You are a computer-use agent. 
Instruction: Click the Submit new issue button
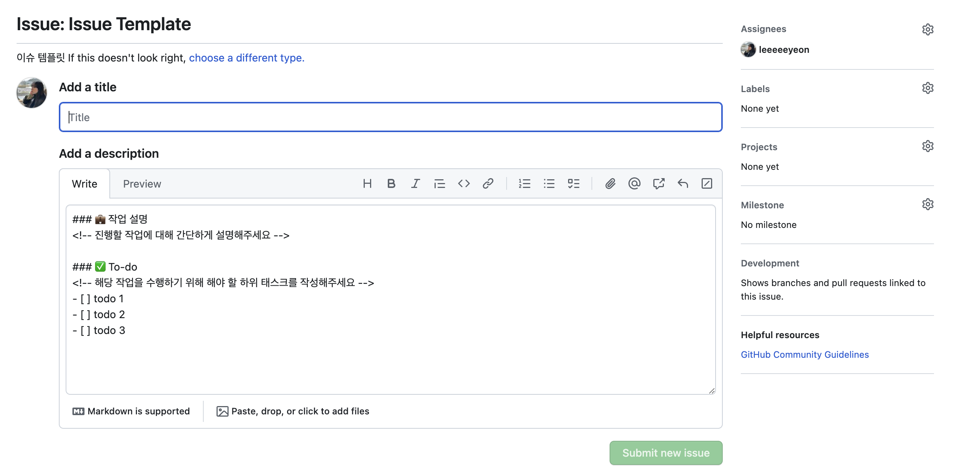click(665, 453)
